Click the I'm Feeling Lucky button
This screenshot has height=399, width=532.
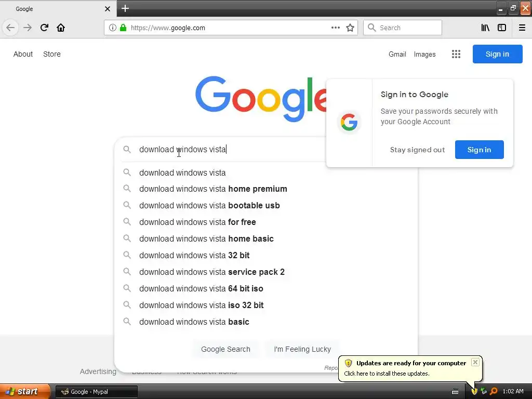coord(302,349)
